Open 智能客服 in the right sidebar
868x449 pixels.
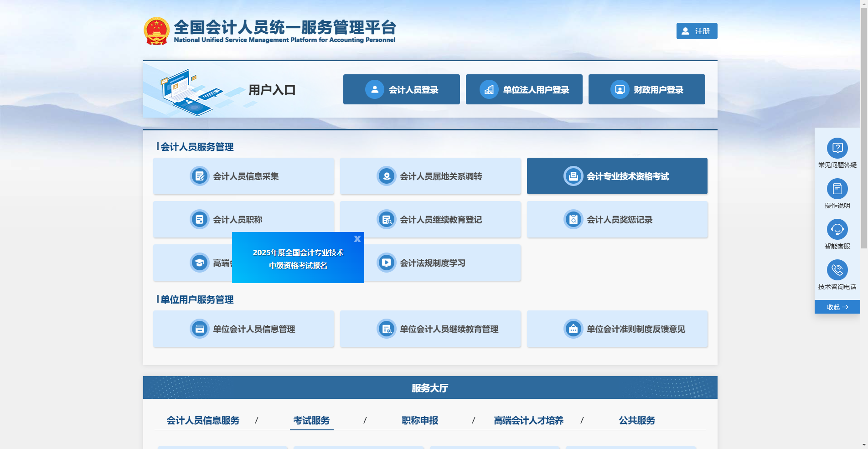click(x=837, y=229)
